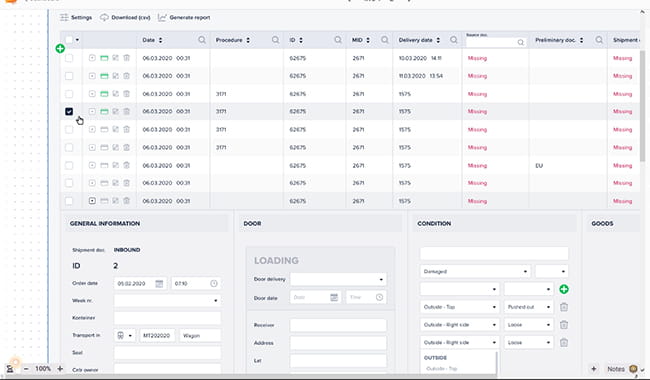Click the edit icon in the 11.03.2020 row
The width and height of the screenshot is (650, 380).
(115, 76)
